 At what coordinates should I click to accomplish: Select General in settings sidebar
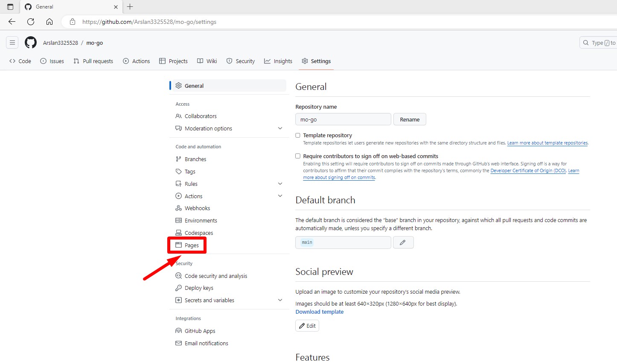228,86
